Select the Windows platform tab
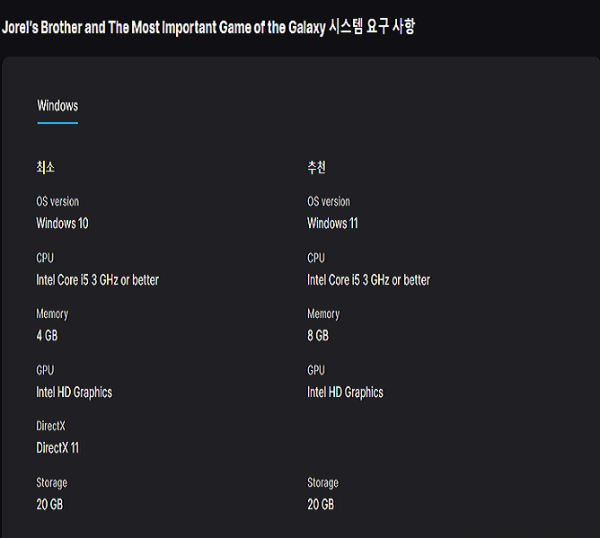This screenshot has width=600, height=538. coord(58,106)
